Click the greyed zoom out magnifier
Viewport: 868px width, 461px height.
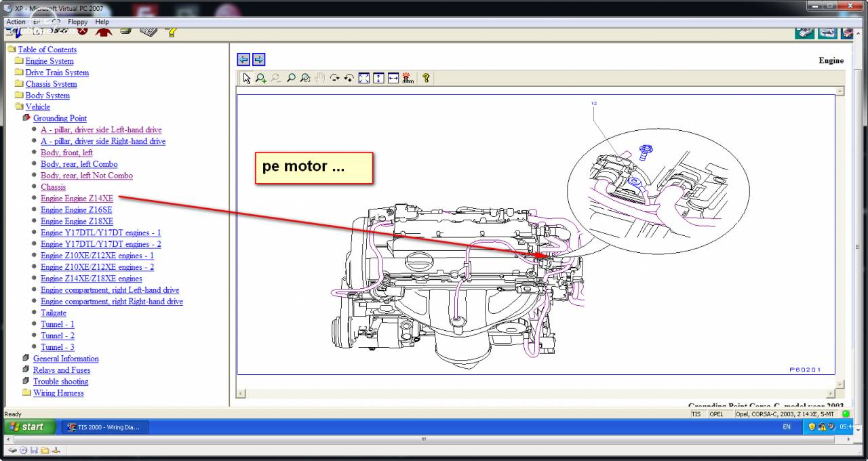pyautogui.click(x=275, y=78)
